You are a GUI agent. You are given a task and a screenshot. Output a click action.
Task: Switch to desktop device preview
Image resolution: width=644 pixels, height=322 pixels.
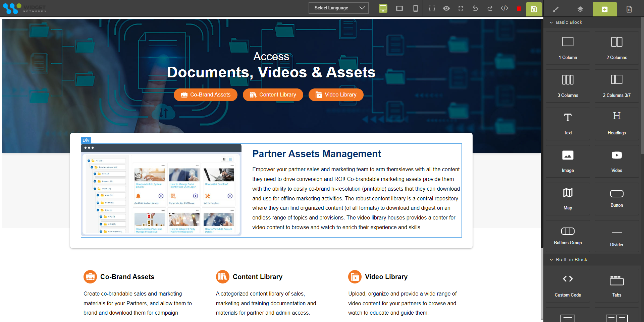[383, 8]
